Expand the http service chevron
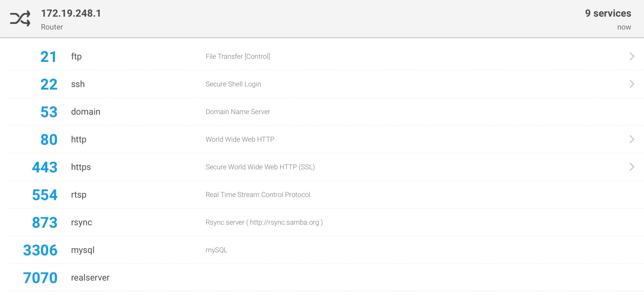The height and width of the screenshot is (295, 644). pos(632,139)
